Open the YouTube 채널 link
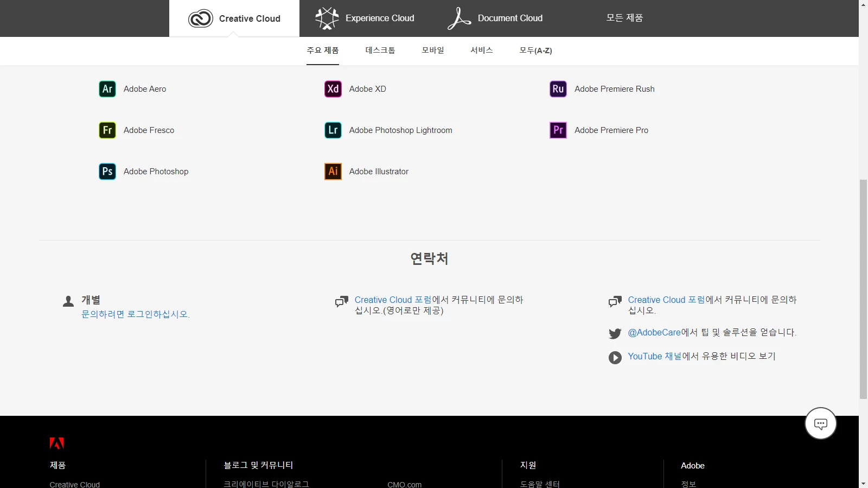The image size is (868, 488). point(655,357)
